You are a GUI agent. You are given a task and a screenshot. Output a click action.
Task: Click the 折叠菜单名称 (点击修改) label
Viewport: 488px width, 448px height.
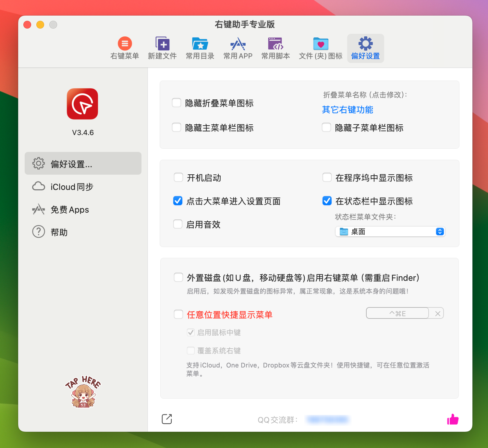pos(365,95)
